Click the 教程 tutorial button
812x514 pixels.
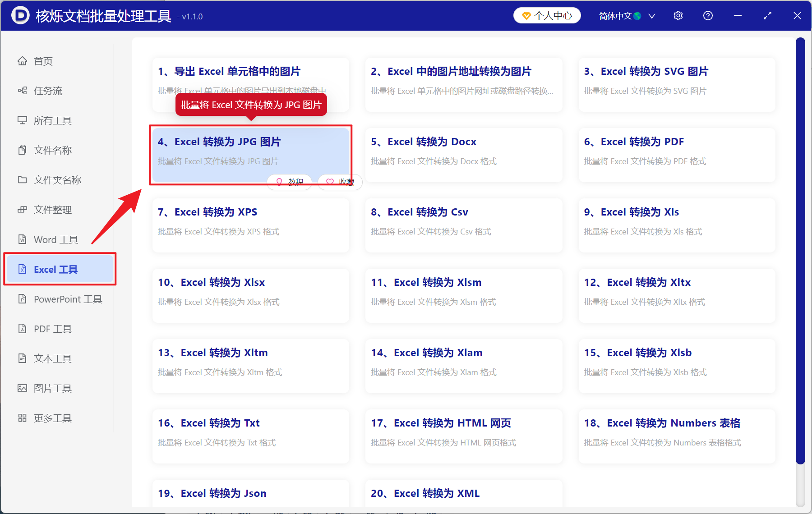coord(289,182)
